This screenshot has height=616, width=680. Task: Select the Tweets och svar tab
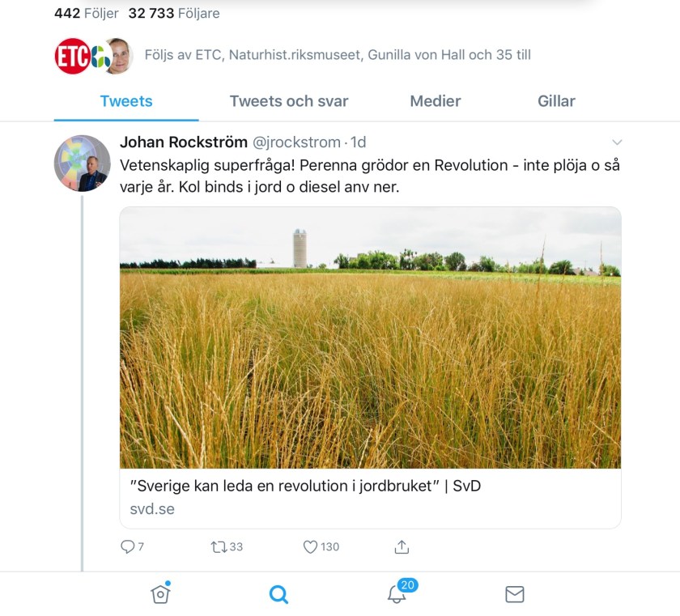(x=288, y=101)
